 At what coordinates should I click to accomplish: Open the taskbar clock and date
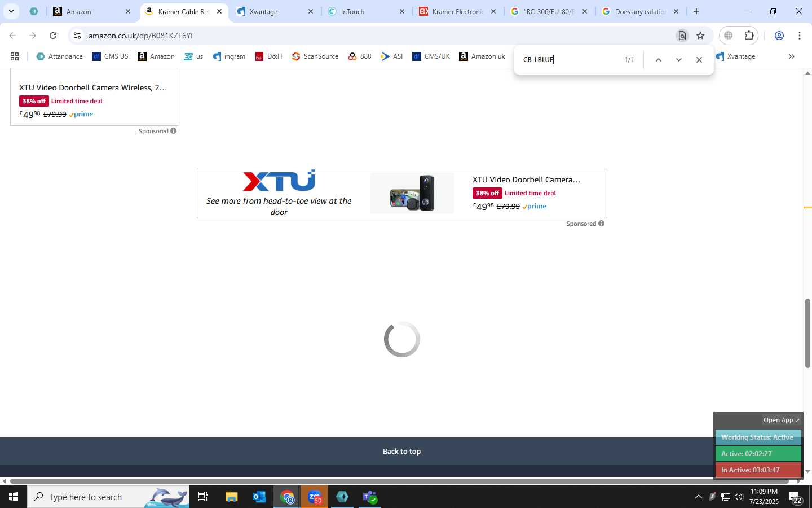coord(764,497)
